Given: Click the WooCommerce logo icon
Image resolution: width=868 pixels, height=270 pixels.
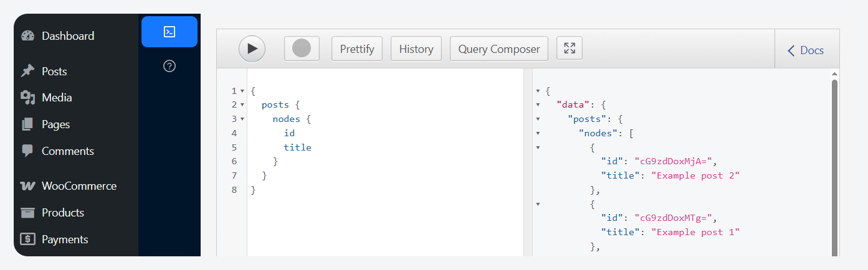Looking at the screenshot, I should [27, 186].
